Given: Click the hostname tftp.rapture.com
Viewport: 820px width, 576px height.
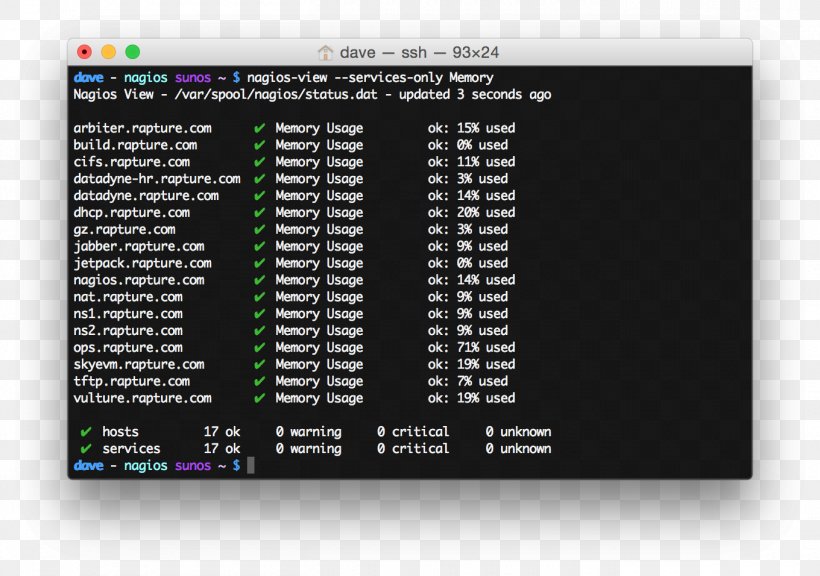Looking at the screenshot, I should (x=131, y=381).
